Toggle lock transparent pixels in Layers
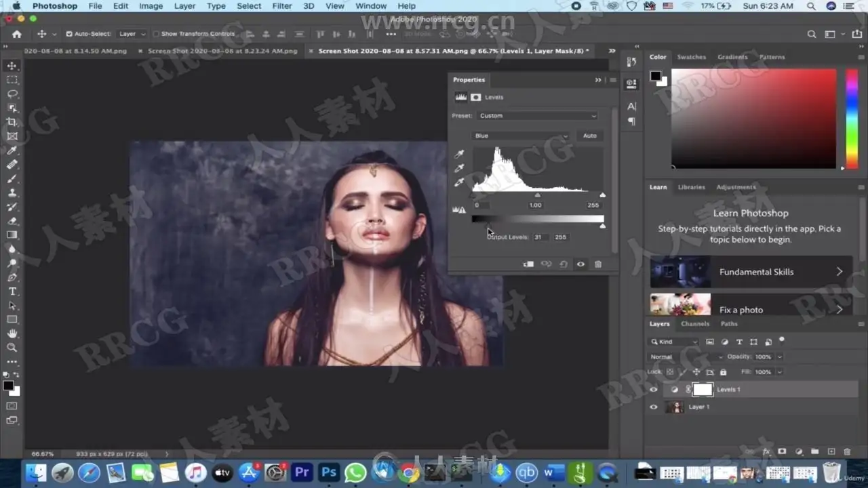The image size is (868, 488). (x=670, y=372)
